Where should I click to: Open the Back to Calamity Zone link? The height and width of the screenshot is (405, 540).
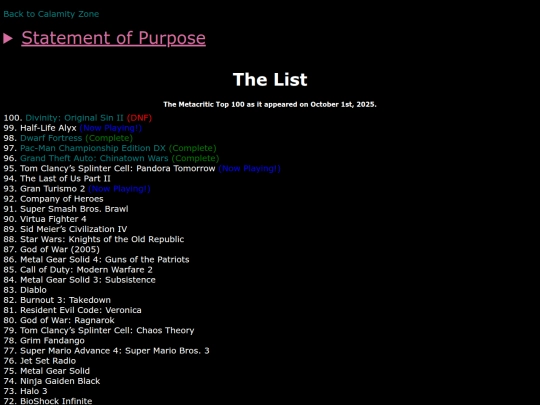pos(51,14)
